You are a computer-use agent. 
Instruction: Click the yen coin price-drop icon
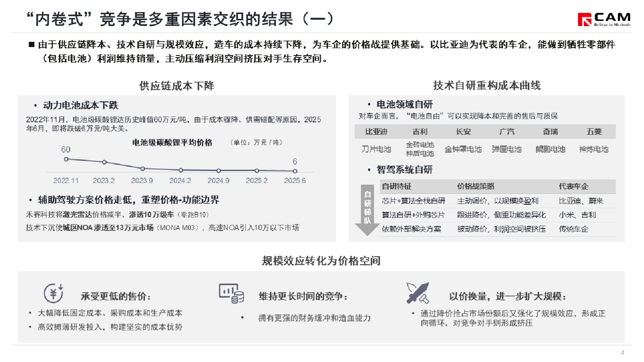point(54,293)
